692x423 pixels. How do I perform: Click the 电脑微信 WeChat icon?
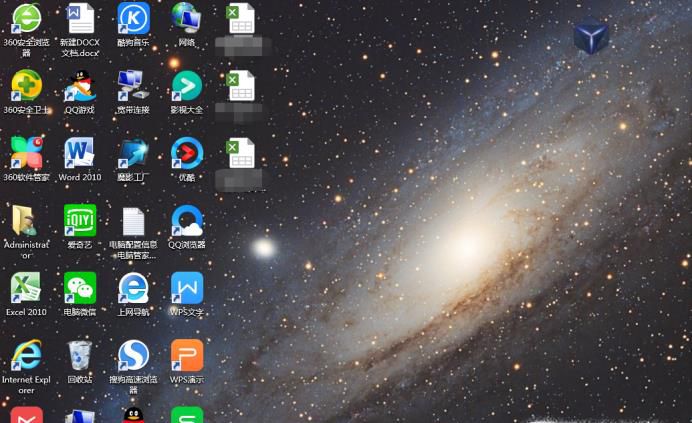(80, 287)
